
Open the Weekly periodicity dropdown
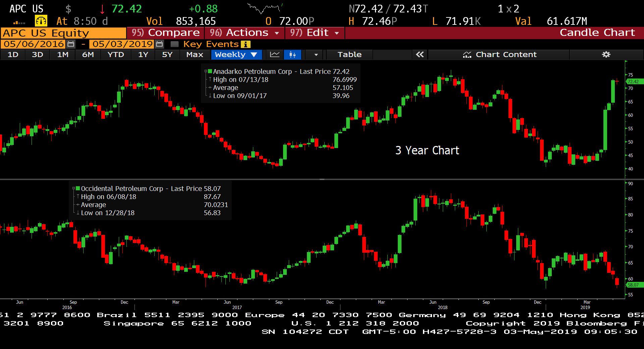click(x=236, y=55)
